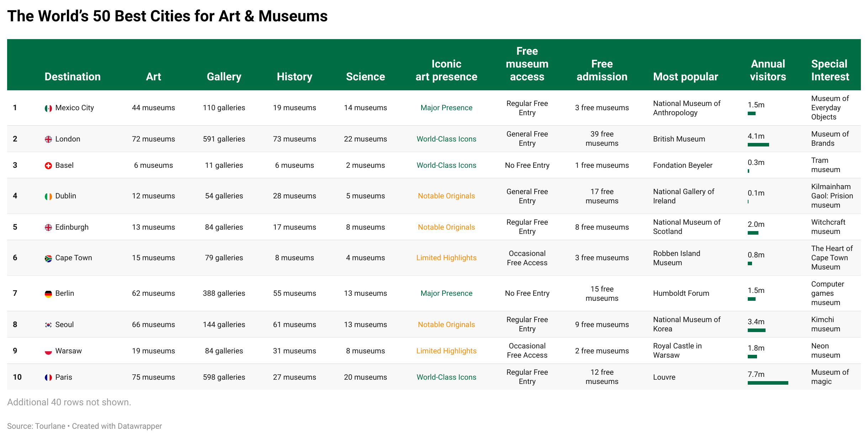Click the German flag icon beside Berlin
The height and width of the screenshot is (438, 868).
tap(48, 294)
